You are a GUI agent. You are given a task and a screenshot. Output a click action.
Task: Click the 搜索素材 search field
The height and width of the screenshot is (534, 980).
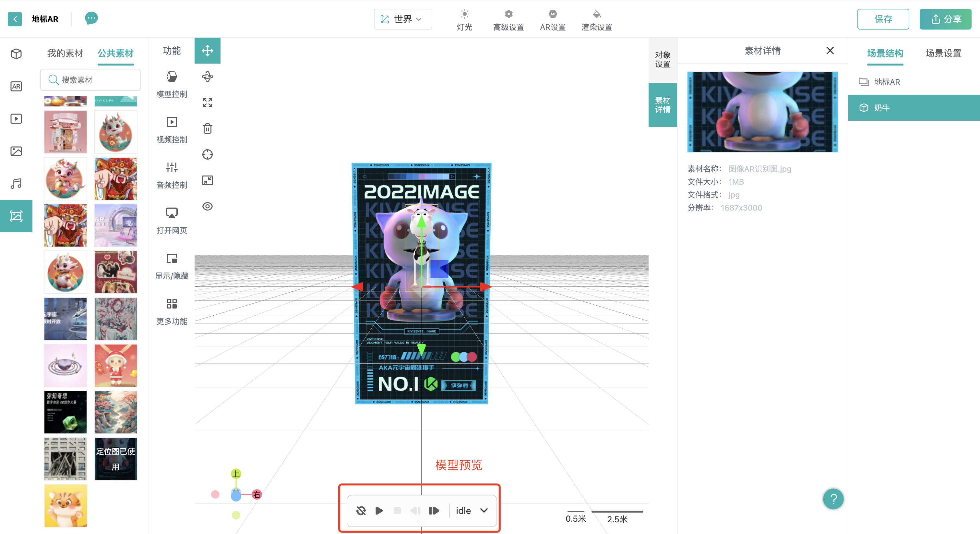[90, 80]
